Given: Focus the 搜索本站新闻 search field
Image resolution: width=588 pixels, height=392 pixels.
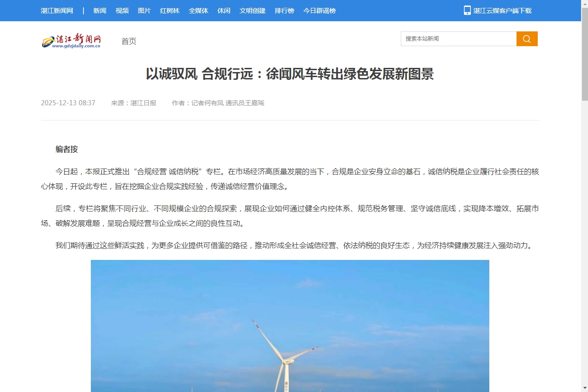Looking at the screenshot, I should coord(458,39).
